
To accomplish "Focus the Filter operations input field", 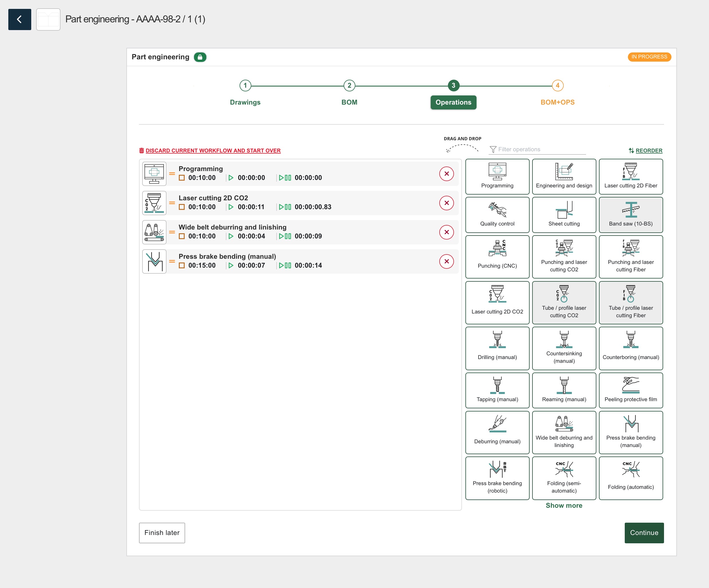I will (540, 149).
